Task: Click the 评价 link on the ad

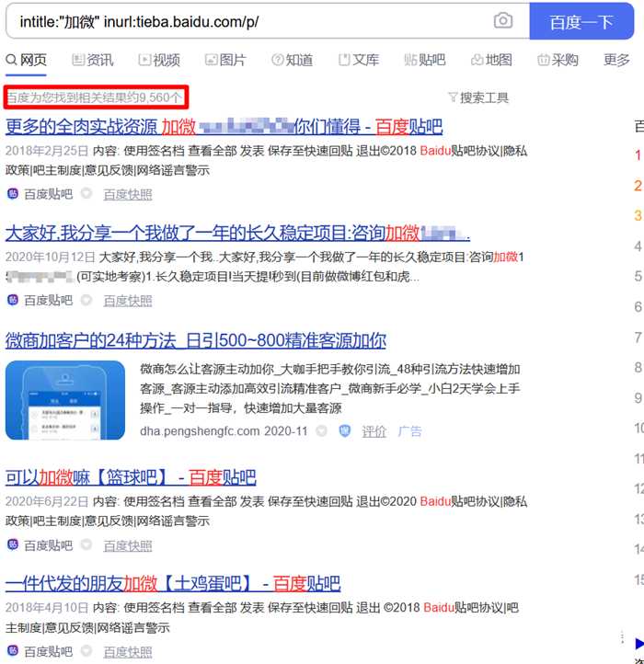Action: pyautogui.click(x=374, y=431)
